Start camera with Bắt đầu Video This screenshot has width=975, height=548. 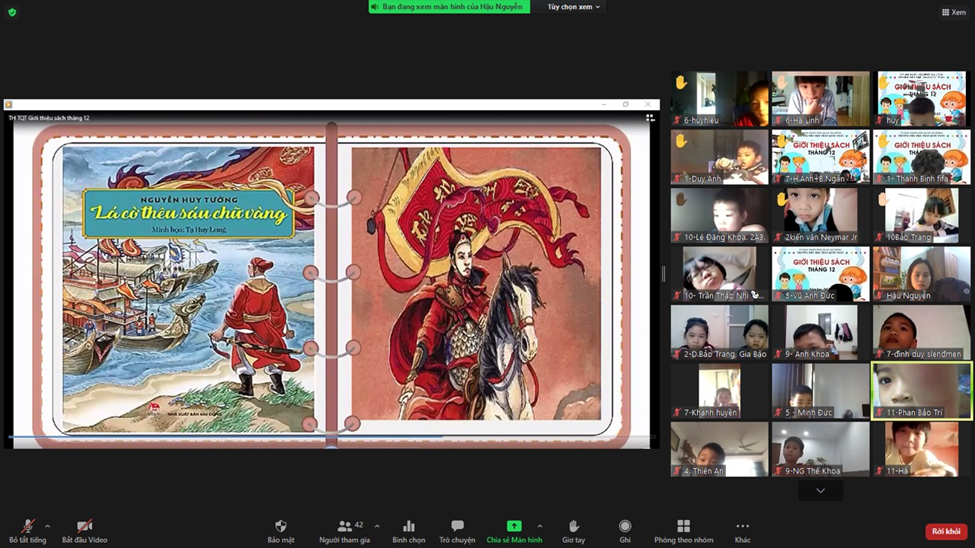pos(85,531)
